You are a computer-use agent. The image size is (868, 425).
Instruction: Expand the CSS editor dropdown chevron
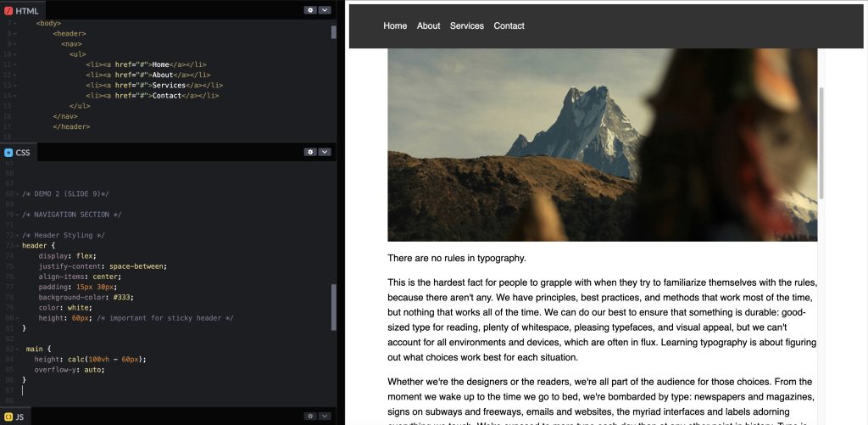(325, 152)
